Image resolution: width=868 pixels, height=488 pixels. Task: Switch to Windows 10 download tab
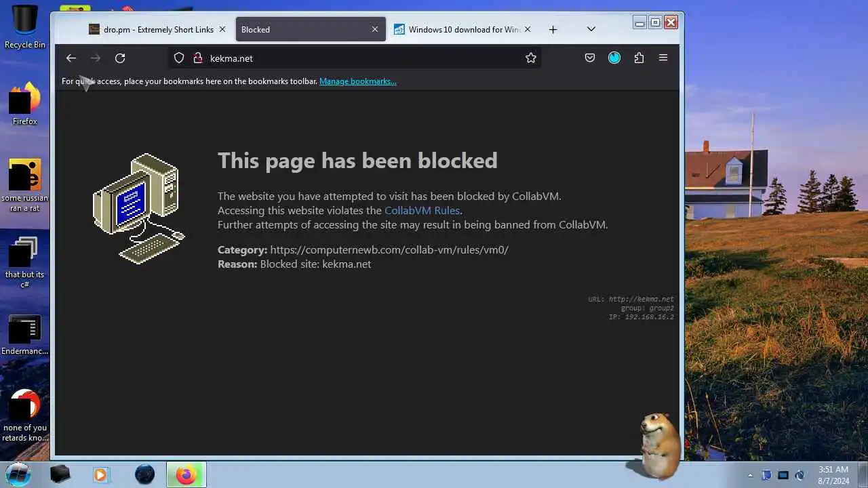(x=463, y=30)
